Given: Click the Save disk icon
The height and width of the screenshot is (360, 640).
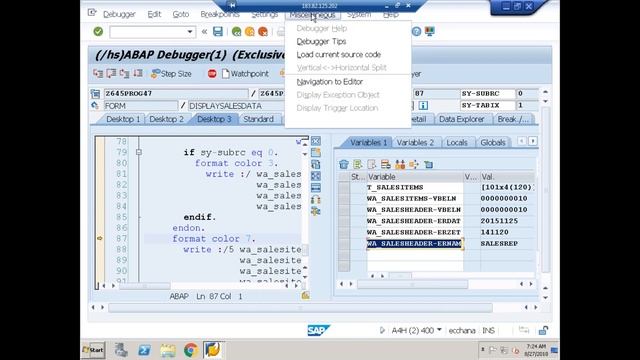Looking at the screenshot, I should [218, 31].
